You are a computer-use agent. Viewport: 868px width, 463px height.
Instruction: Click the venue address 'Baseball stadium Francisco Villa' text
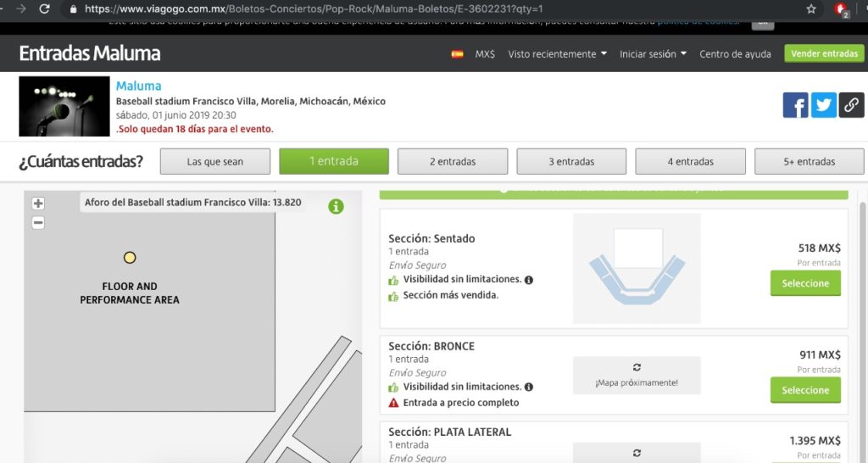click(x=251, y=102)
